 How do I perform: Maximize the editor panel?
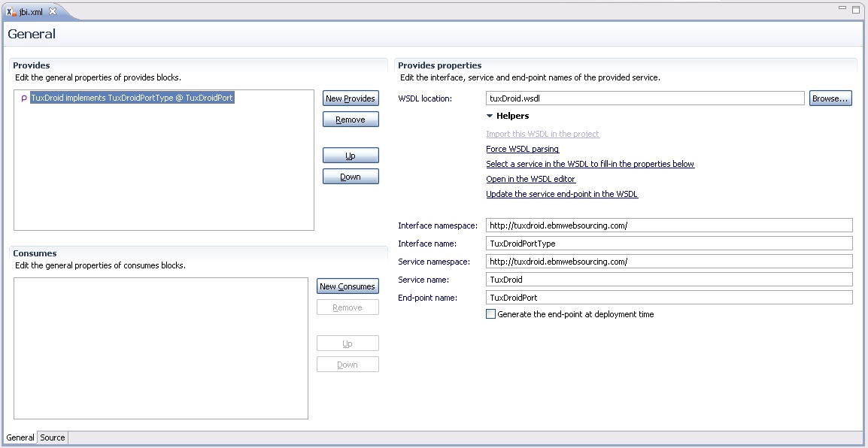coord(856,9)
